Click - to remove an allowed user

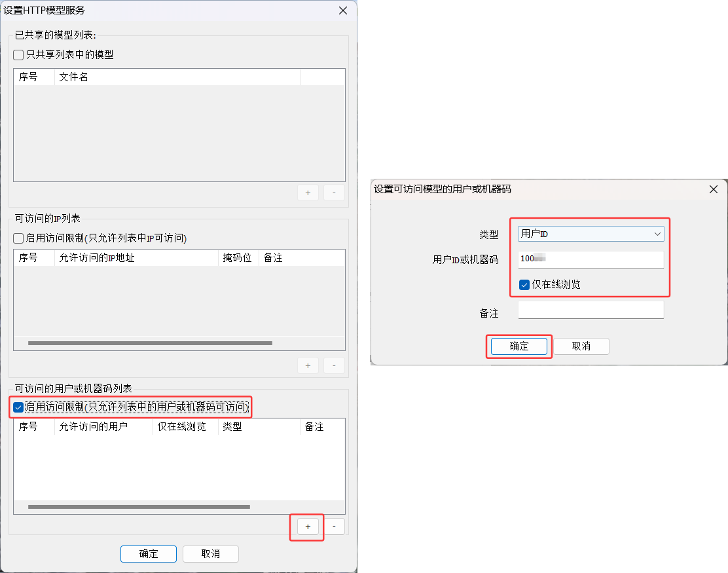click(x=335, y=527)
